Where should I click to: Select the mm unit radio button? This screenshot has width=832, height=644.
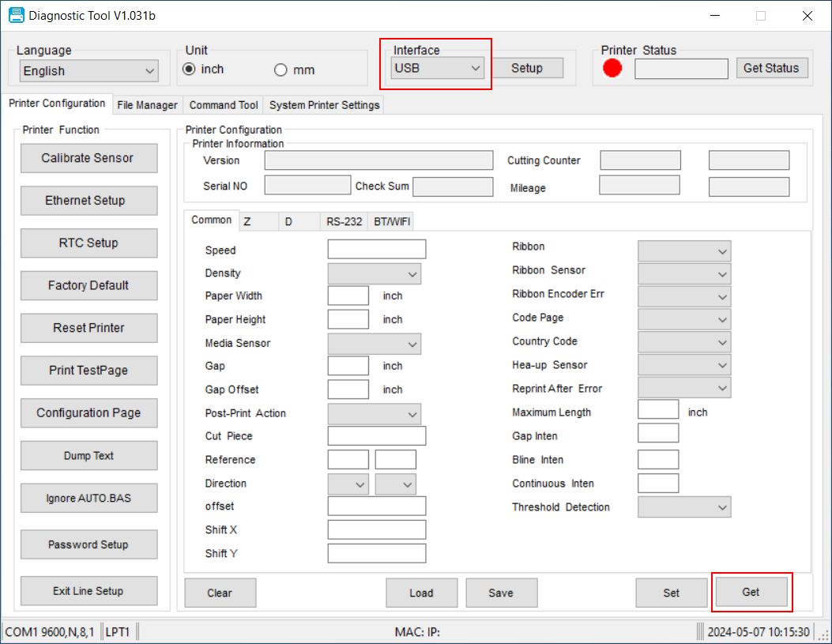click(x=280, y=70)
